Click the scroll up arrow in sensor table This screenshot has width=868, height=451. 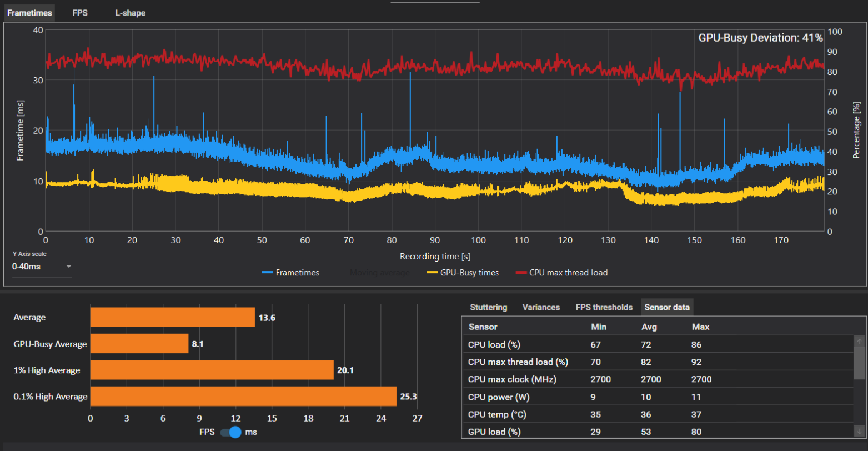point(860,342)
